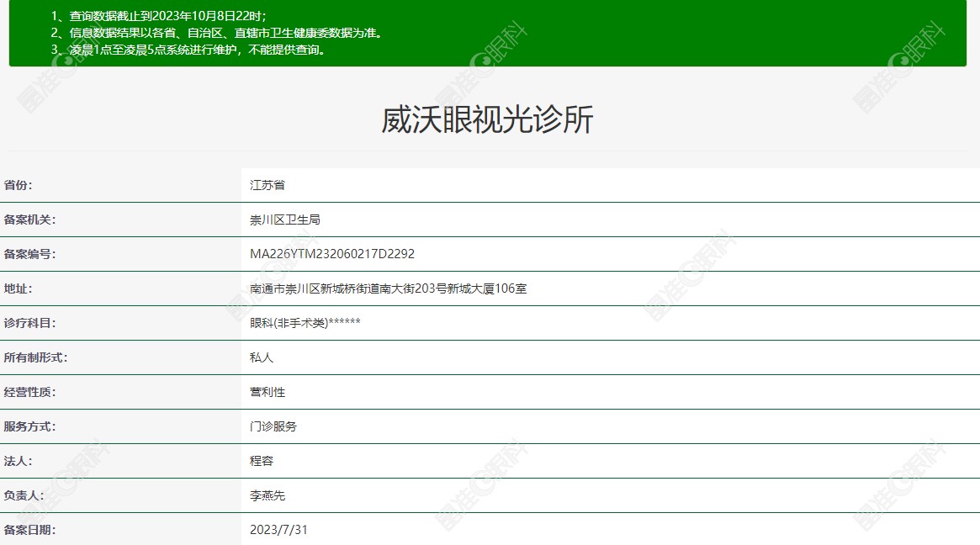Click the 备案编号 label
Image resolution: width=980 pixels, height=545 pixels.
29,254
